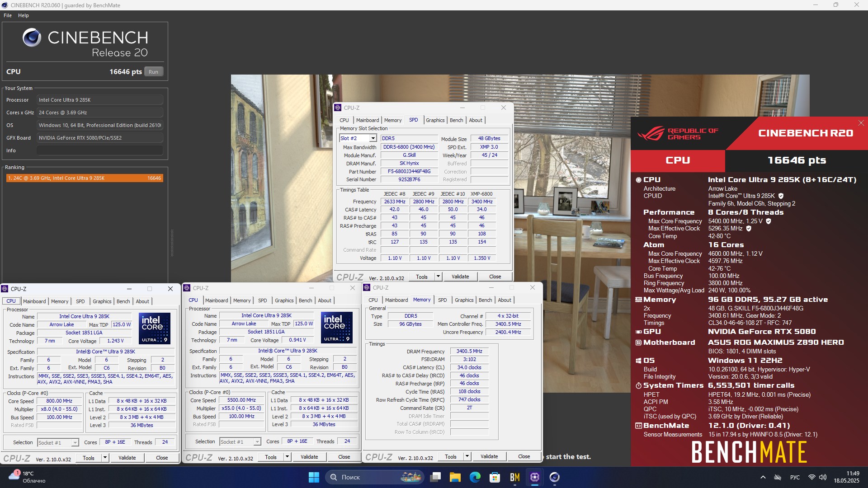868x488 pixels.
Task: Click the Close button in the CPU-Z SPD window
Action: pos(495,277)
